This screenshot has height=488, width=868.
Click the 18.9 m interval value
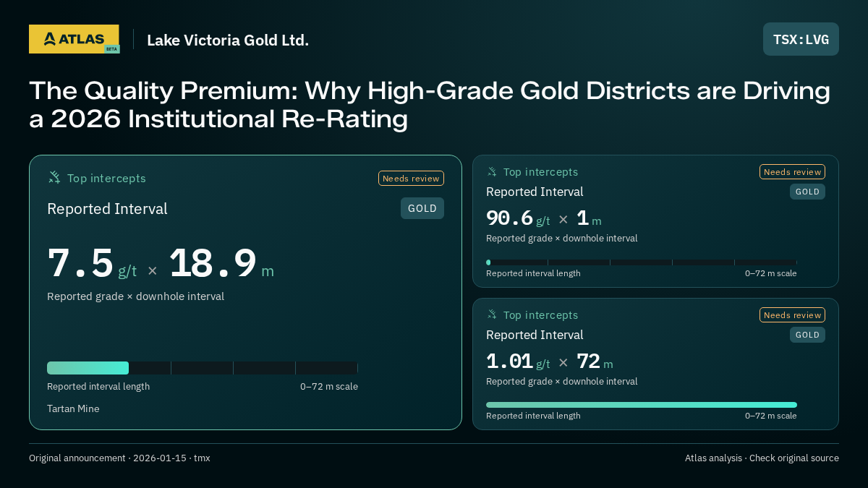click(221, 263)
